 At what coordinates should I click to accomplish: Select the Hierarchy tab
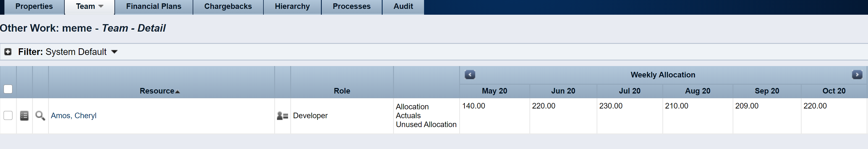[x=292, y=6]
